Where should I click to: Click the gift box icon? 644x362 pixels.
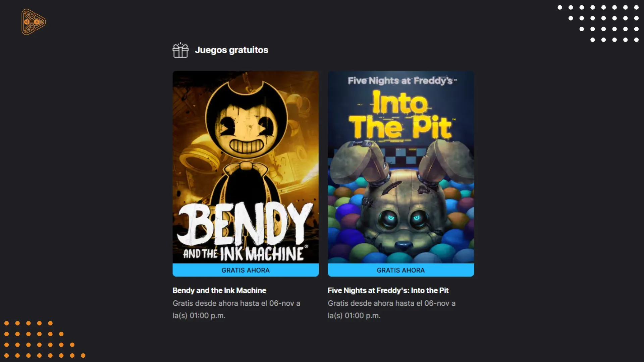180,50
